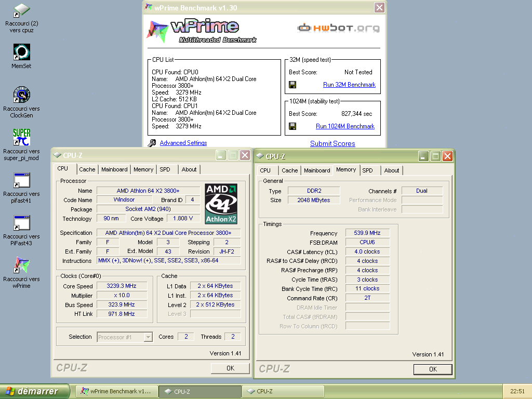The height and width of the screenshot is (399, 532).
Task: Close the CPU-Z window showing the Memory tab
Action: 447,156
